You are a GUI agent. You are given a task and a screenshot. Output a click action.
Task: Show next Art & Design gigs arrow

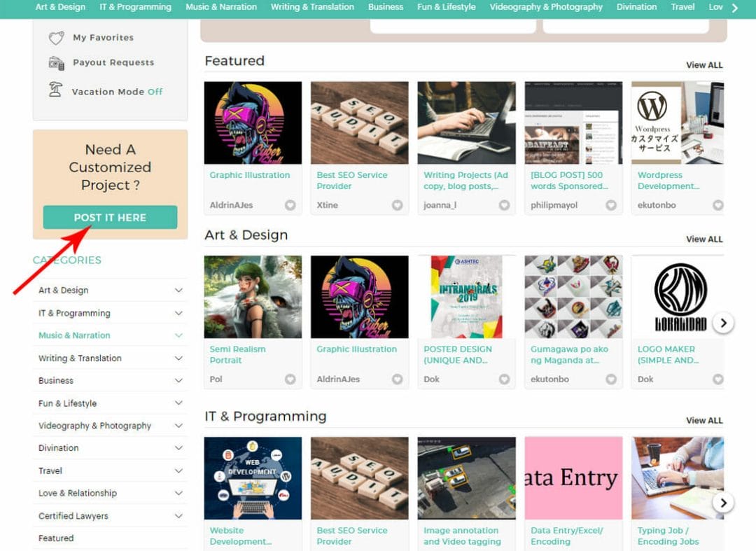(x=723, y=323)
